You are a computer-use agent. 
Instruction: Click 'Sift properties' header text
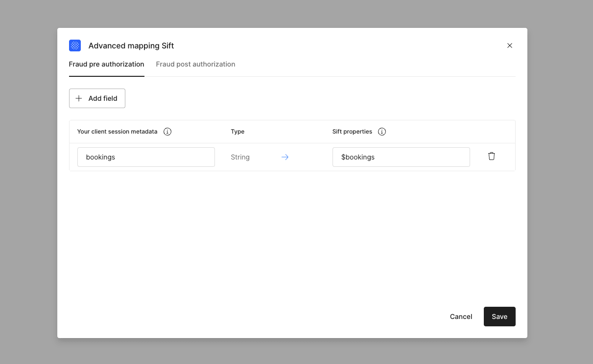(352, 132)
